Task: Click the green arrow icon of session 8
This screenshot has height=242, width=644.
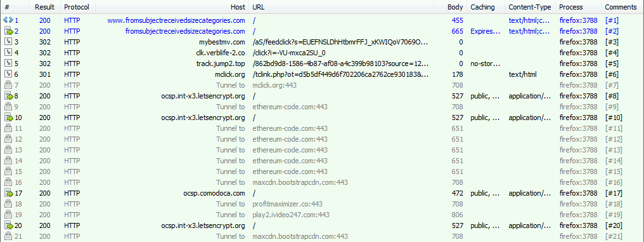Action: [9, 95]
